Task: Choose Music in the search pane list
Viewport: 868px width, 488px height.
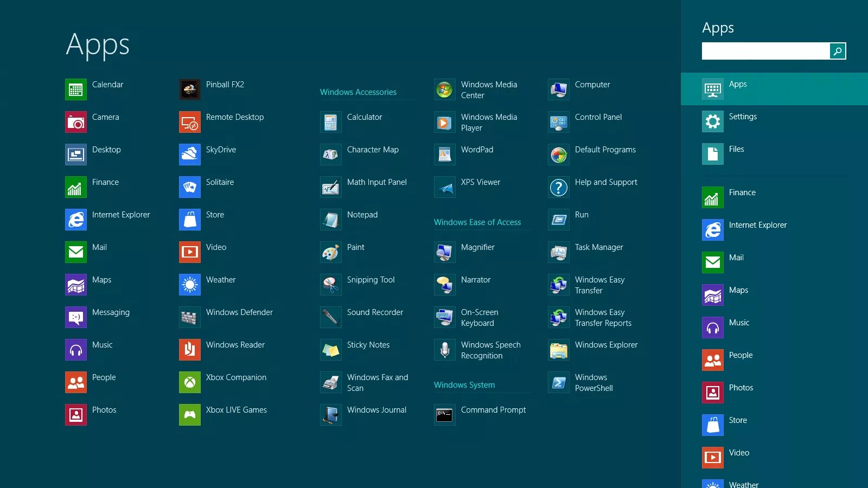Action: (774, 328)
